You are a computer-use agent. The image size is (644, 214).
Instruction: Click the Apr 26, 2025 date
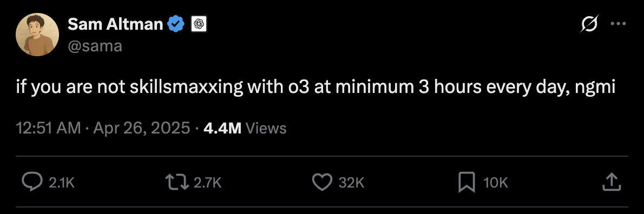[142, 128]
